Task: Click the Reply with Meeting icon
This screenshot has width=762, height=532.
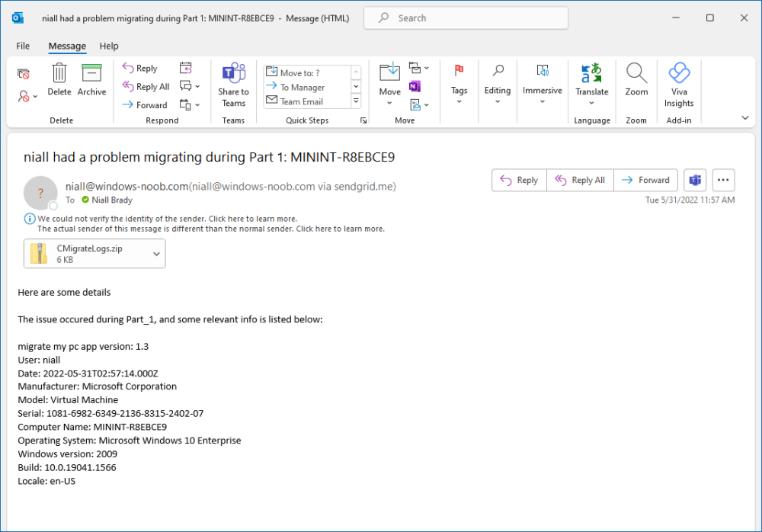Action: [x=186, y=68]
